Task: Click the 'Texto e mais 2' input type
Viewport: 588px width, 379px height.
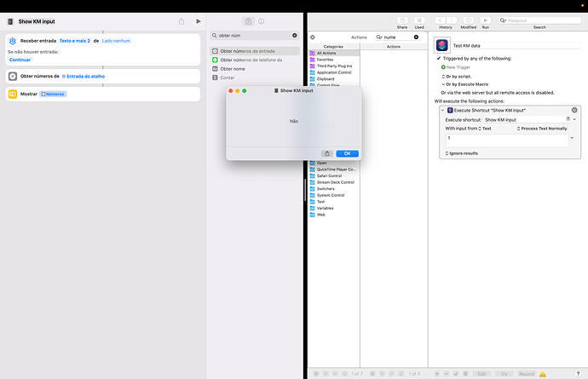Action: click(x=75, y=41)
